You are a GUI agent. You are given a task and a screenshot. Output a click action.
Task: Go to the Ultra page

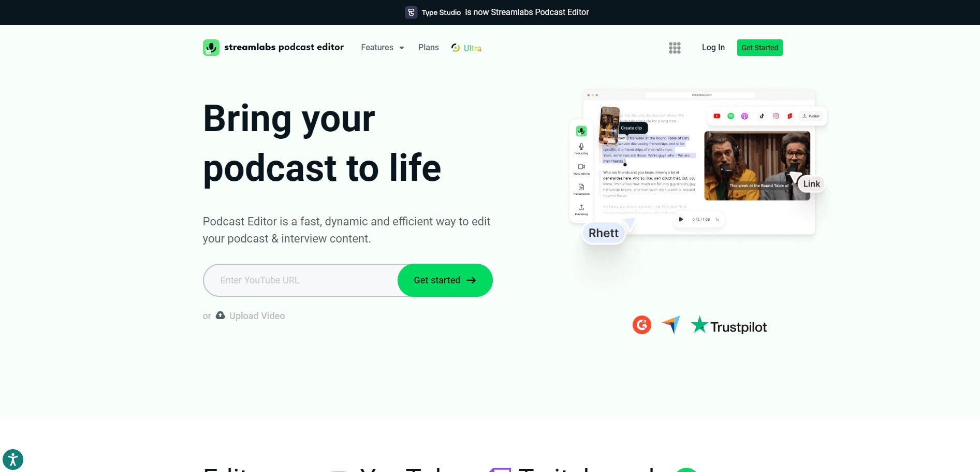466,48
